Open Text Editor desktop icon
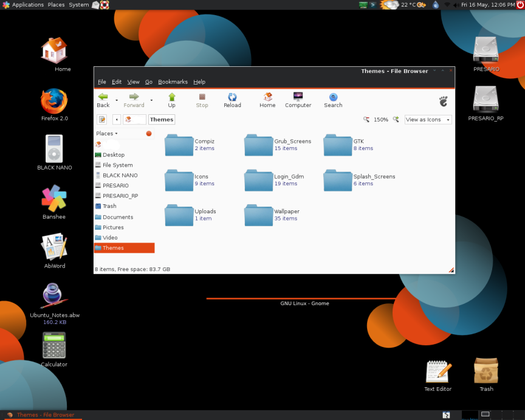 (x=438, y=376)
